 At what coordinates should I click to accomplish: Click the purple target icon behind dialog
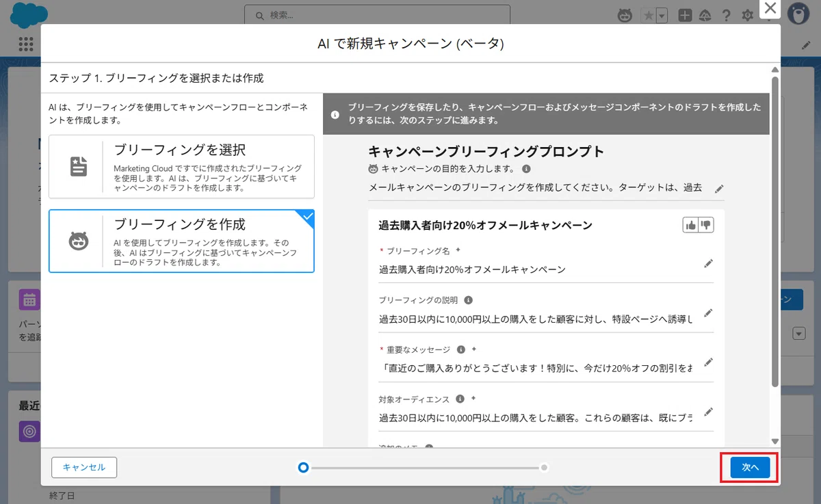point(29,432)
